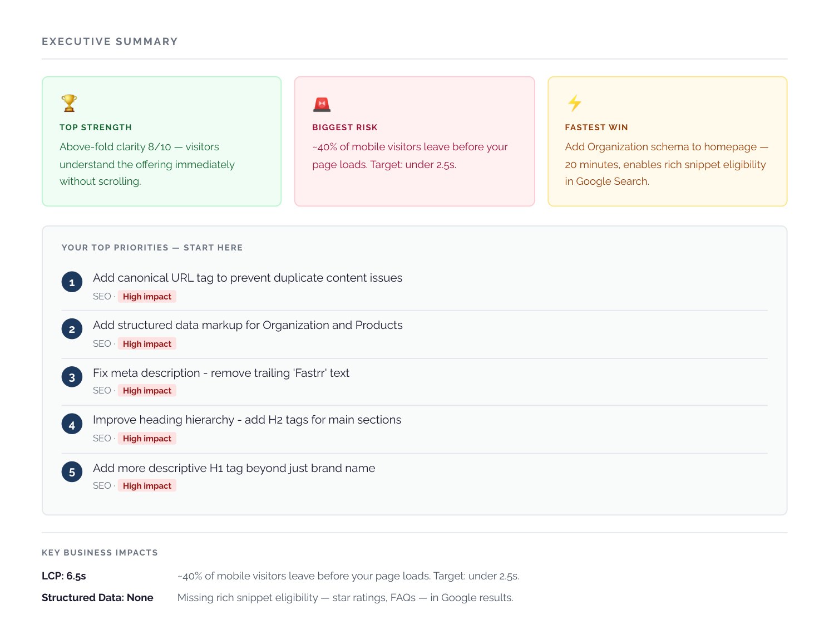This screenshot has width=829, height=644.
Task: Click the mobile visitors text in Biggest Risk card
Action: pyautogui.click(x=410, y=155)
